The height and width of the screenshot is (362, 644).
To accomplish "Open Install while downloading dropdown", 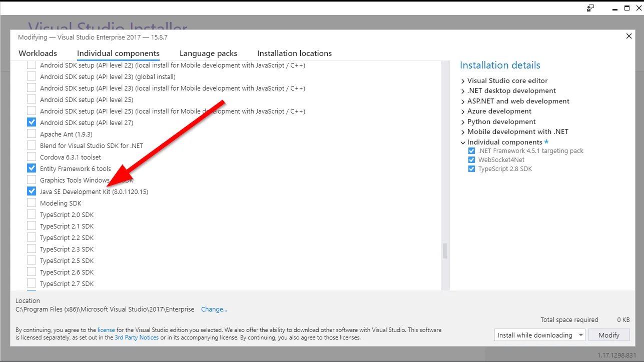I will click(x=539, y=335).
